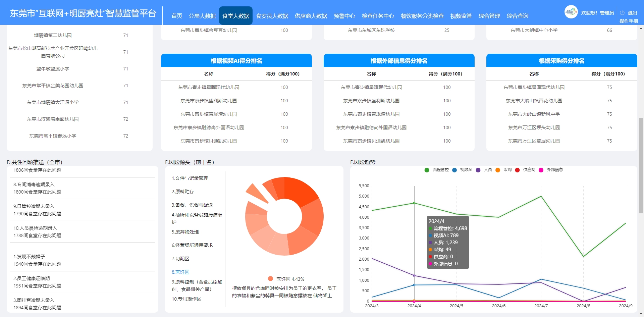644x317 pixels.
Task: Click the 2024/4 流程管控 data point
Action: tap(414, 203)
